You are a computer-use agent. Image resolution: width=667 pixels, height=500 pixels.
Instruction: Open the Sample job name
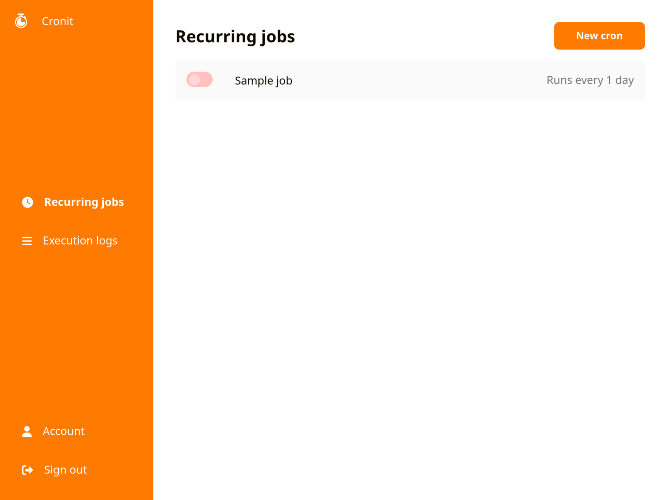coord(263,81)
